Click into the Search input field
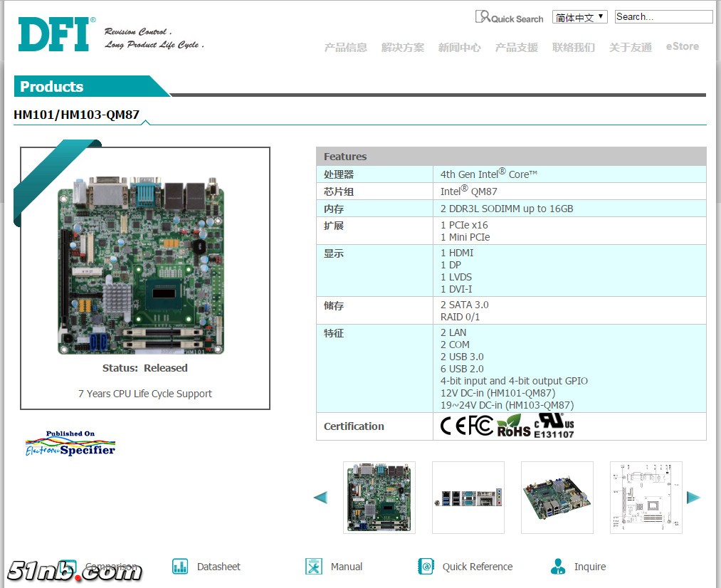The width and height of the screenshot is (721, 588). click(663, 17)
